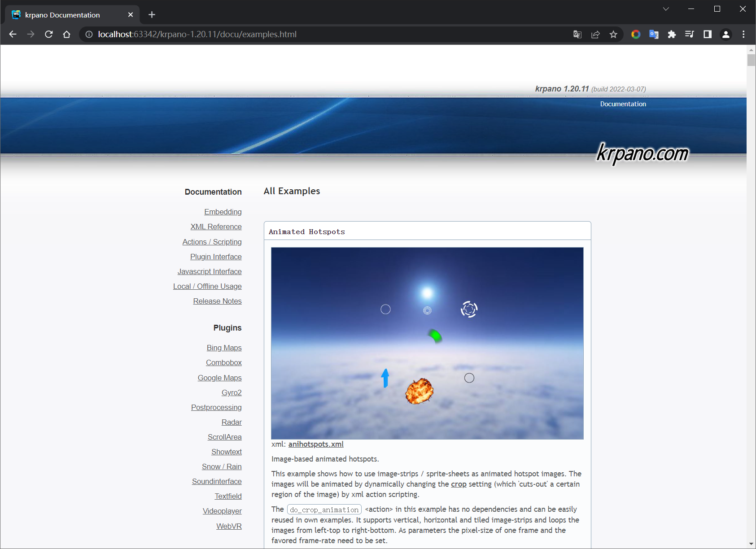Screen dimensions: 756x549
Task: Click the browser home icon
Action: click(x=66, y=34)
